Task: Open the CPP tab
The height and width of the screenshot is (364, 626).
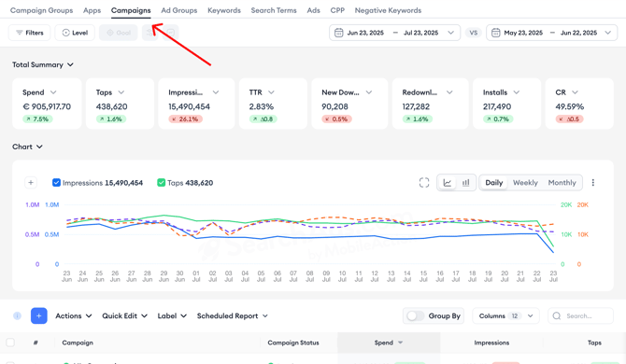Action: pos(337,10)
